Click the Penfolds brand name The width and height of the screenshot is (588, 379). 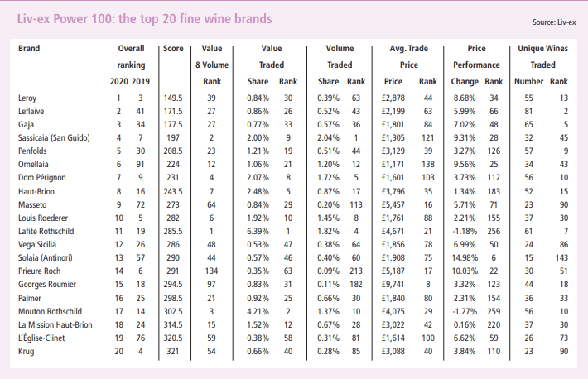[x=32, y=151]
